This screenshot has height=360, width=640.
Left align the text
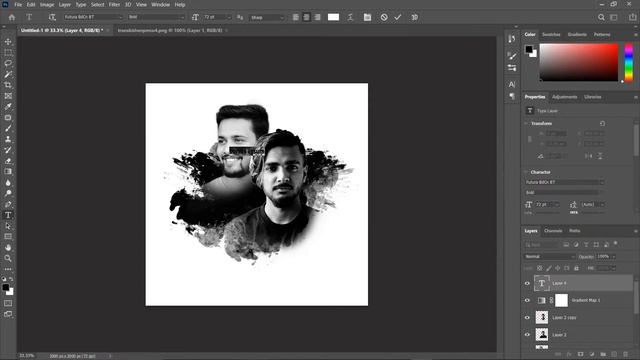coord(296,17)
